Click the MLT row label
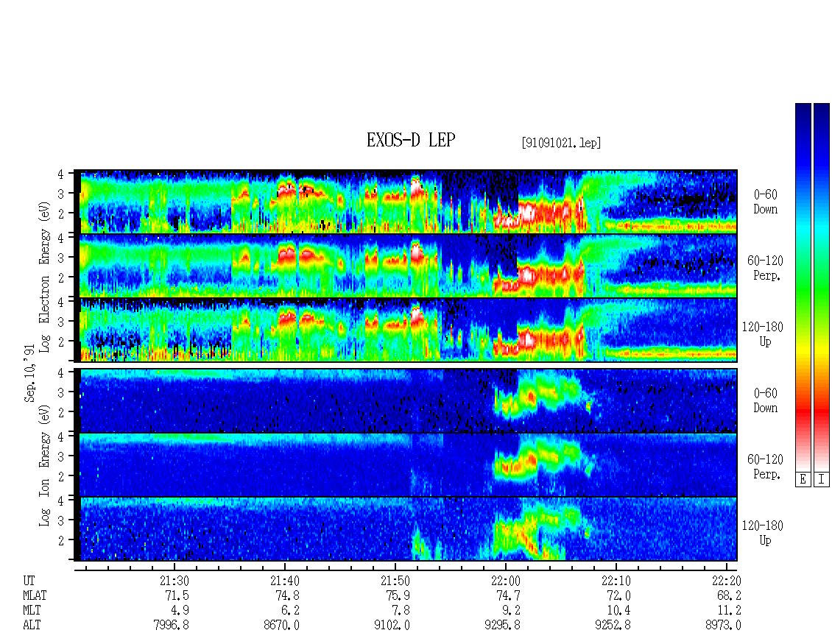This screenshot has height=644, width=832. [32, 611]
